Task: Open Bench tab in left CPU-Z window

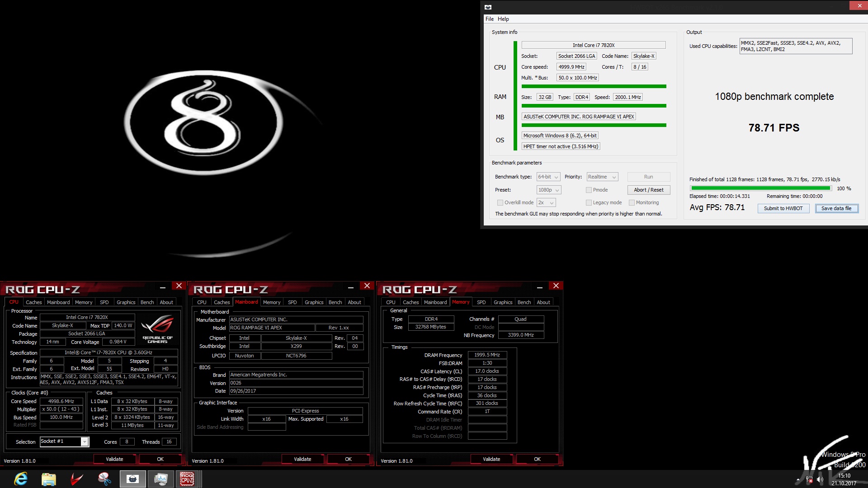Action: pos(147,302)
